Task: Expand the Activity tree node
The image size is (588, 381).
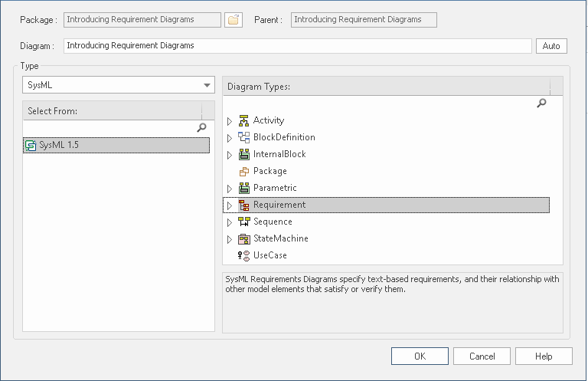Action: click(229, 121)
